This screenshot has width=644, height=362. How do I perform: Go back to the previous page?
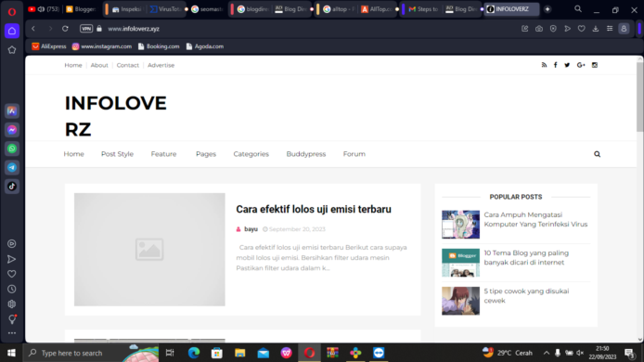pyautogui.click(x=33, y=29)
